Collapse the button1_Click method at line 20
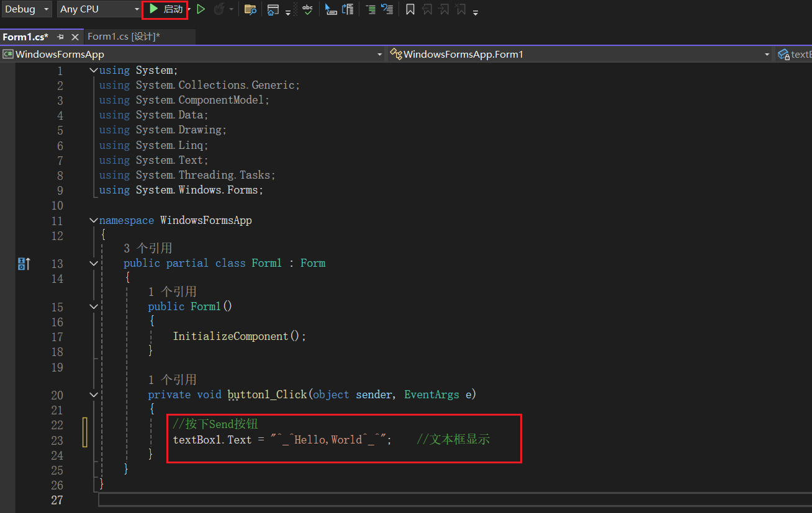The image size is (812, 513). (x=94, y=395)
